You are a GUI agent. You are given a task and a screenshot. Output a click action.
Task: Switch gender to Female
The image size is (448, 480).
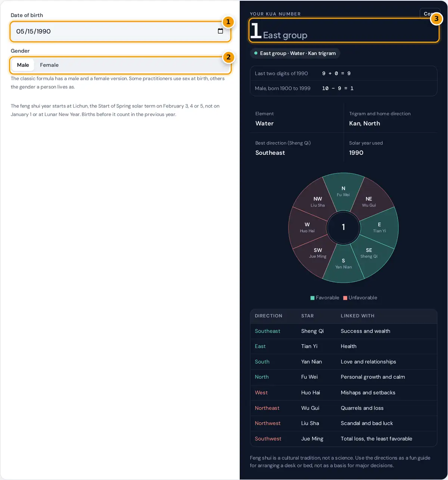click(49, 65)
